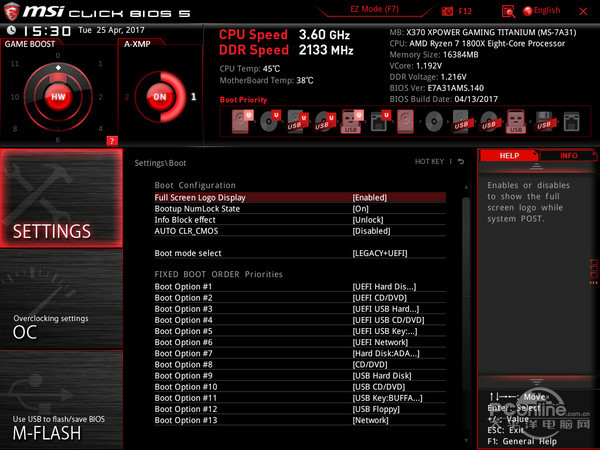Click the UEFI USB key boot icon

pyautogui.click(x=352, y=121)
